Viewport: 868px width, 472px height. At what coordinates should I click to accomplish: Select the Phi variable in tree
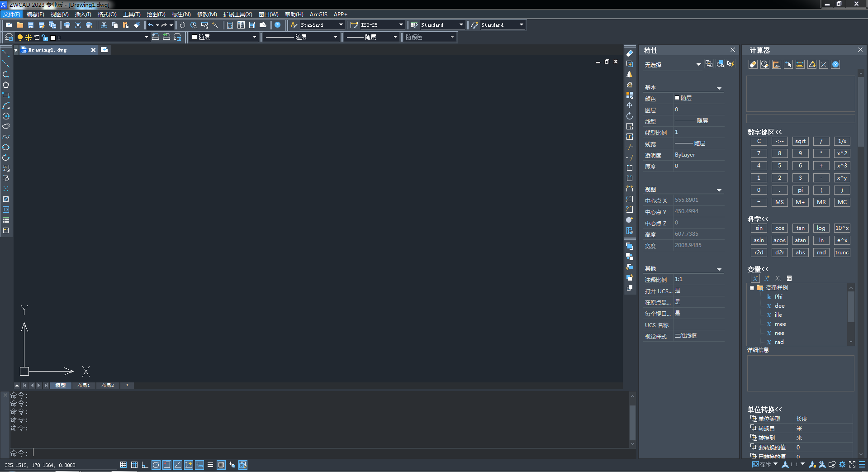[778, 297]
